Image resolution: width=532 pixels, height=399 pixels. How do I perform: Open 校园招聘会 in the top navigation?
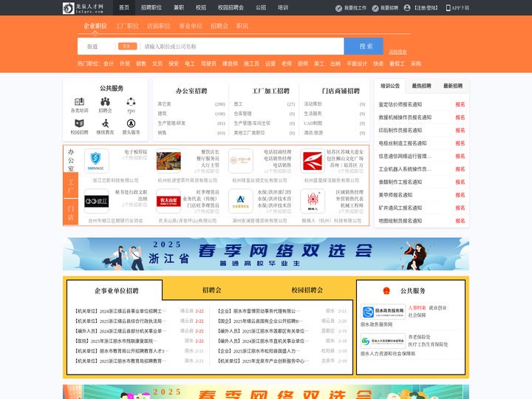click(231, 7)
